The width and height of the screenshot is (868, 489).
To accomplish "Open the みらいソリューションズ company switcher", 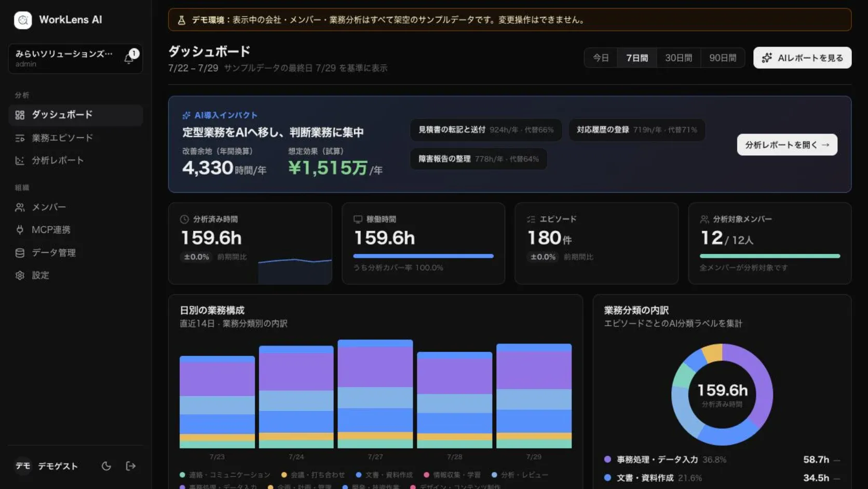I will (x=64, y=58).
